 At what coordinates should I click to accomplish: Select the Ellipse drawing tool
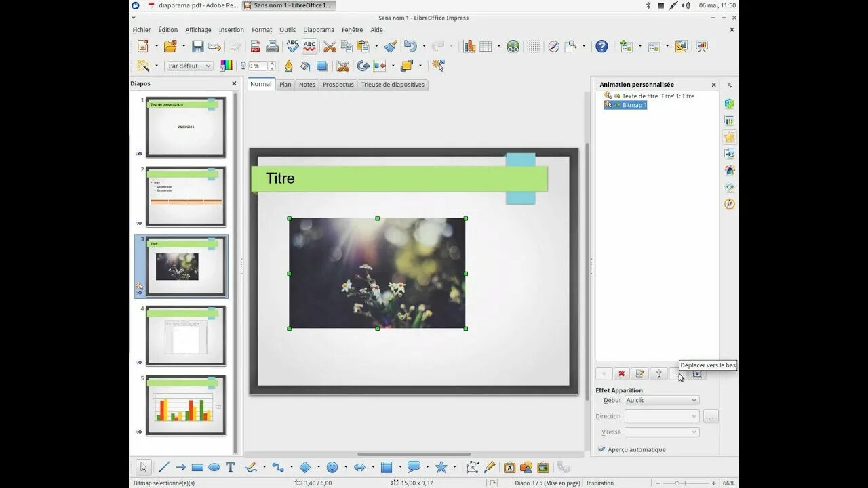coord(214,467)
